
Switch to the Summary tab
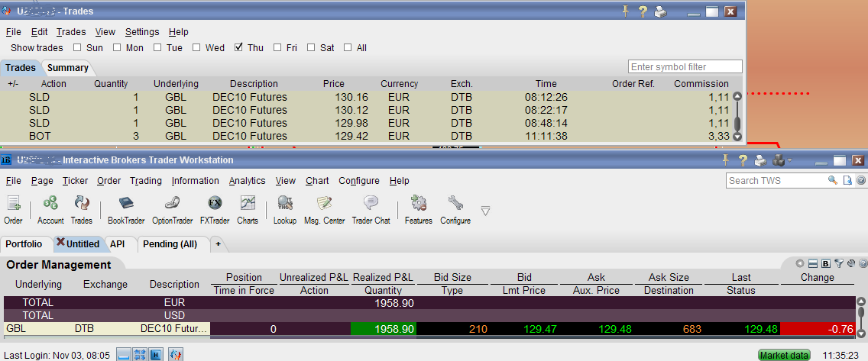click(67, 67)
